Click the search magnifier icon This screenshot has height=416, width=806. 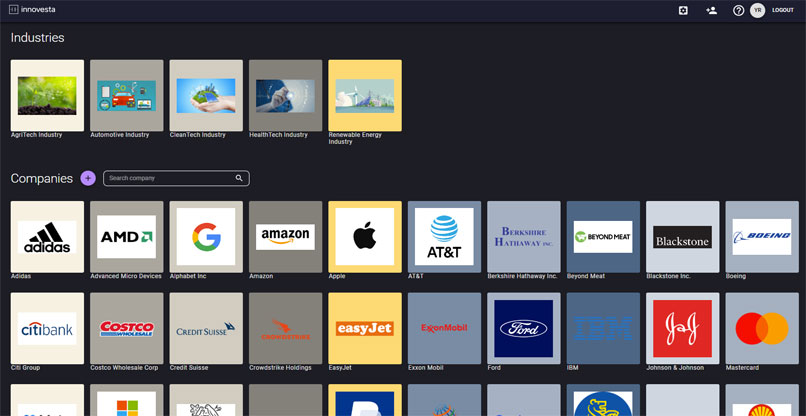[239, 178]
